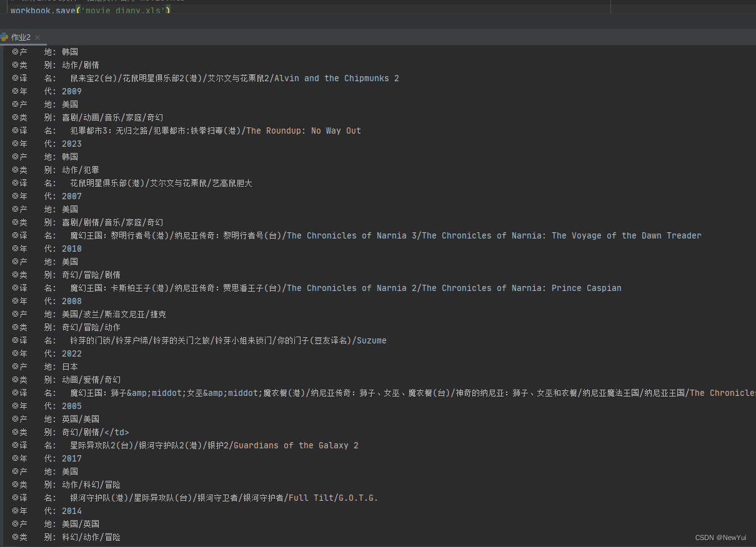Select the 美国/英国 country entry
The height and width of the screenshot is (547, 756).
[80, 523]
